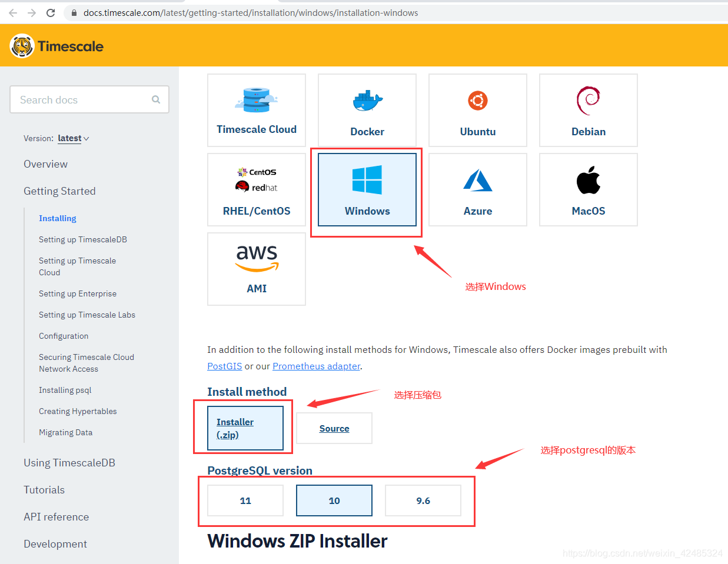Select the MacOS apple card
728x564 pixels.
coord(589,189)
